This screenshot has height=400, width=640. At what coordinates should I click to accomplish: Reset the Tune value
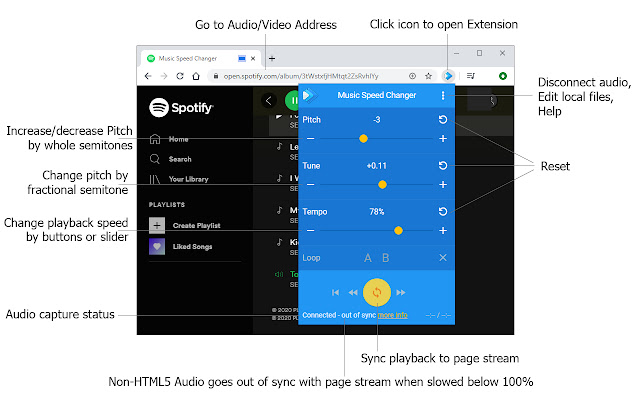tap(443, 166)
